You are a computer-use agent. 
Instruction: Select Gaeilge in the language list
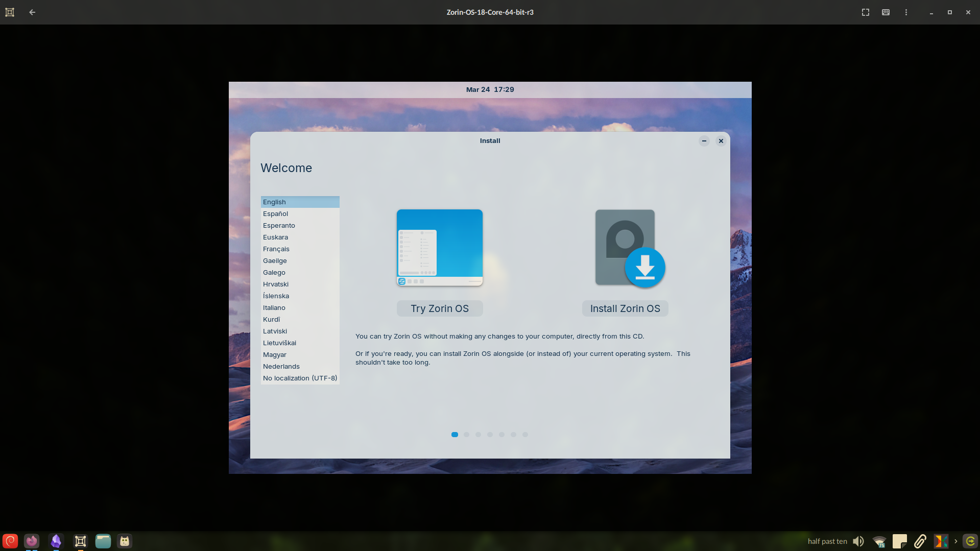coord(300,261)
